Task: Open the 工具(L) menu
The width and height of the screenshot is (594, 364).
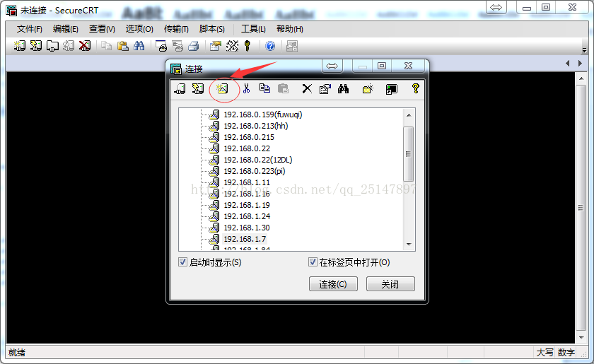Action: (253, 29)
